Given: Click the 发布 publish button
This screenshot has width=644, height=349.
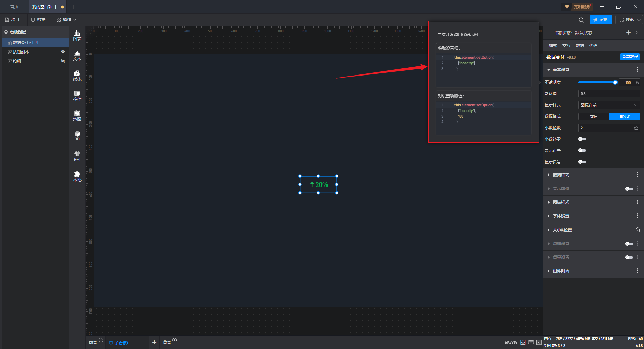Looking at the screenshot, I should click(x=601, y=20).
